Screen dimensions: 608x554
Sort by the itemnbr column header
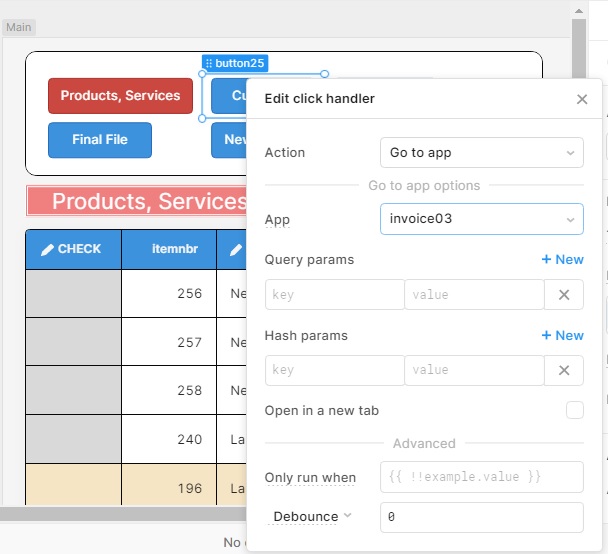(168, 249)
